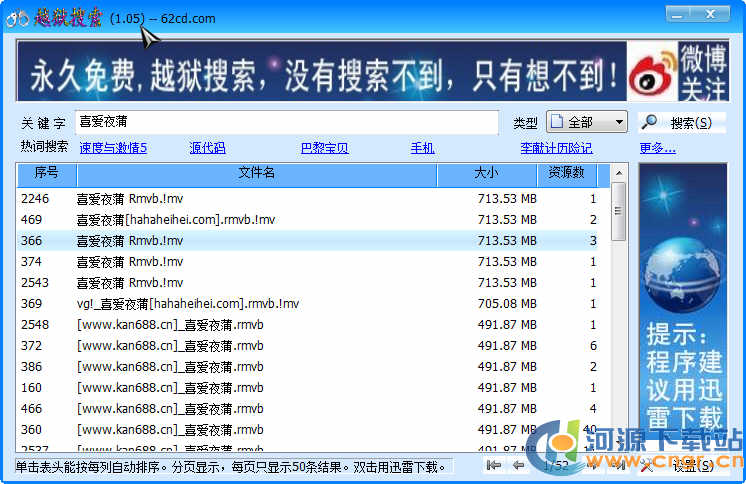Screen dimensions: 746x484
Task: Open hot search link 速度与激情5
Action: point(113,148)
